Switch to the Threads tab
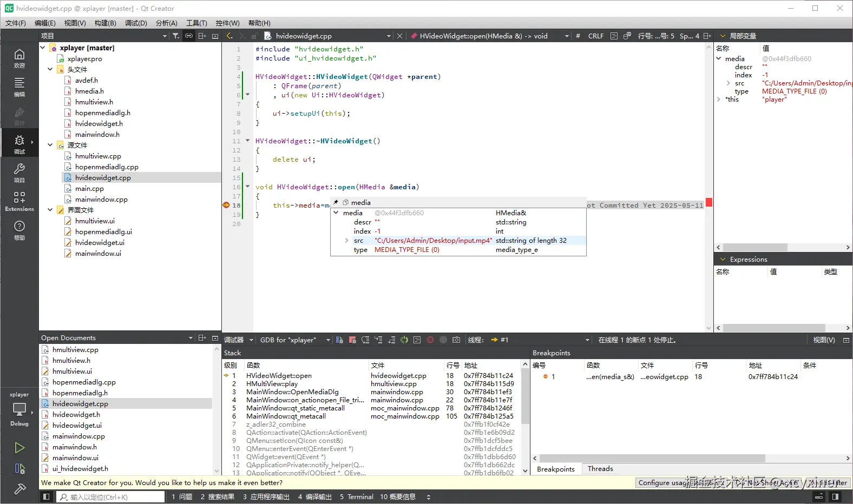Screen dimensions: 853x504 click(600, 469)
